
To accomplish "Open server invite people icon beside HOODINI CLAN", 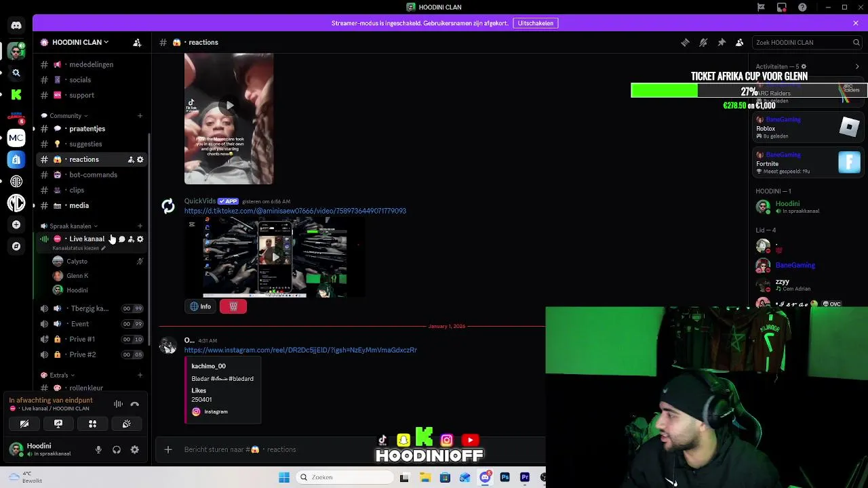I will 137,42.
